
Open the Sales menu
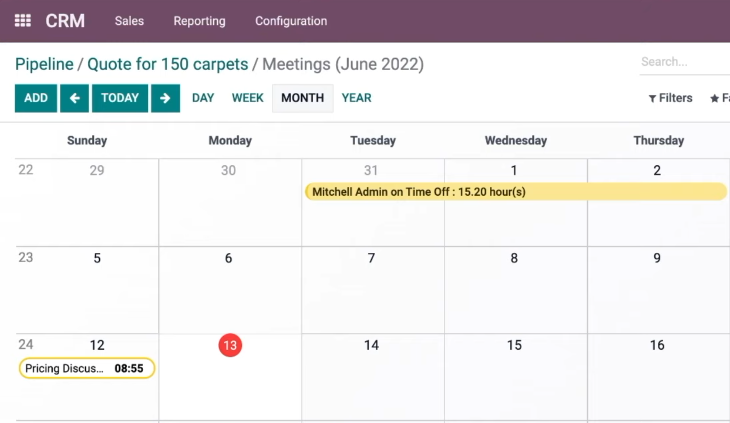(x=129, y=21)
